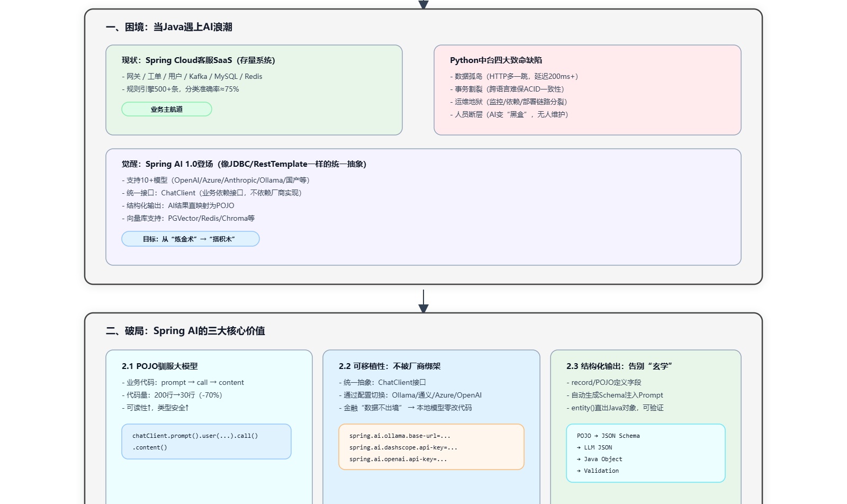Click the line "通过配置切换：Ollama/通义/Azure/OpenAI"

pyautogui.click(x=410, y=395)
